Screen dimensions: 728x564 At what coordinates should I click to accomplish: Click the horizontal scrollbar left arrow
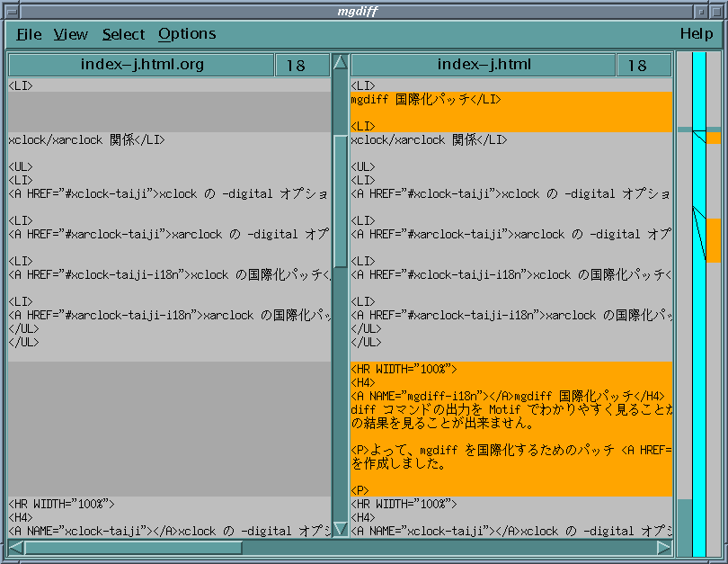[x=16, y=547]
